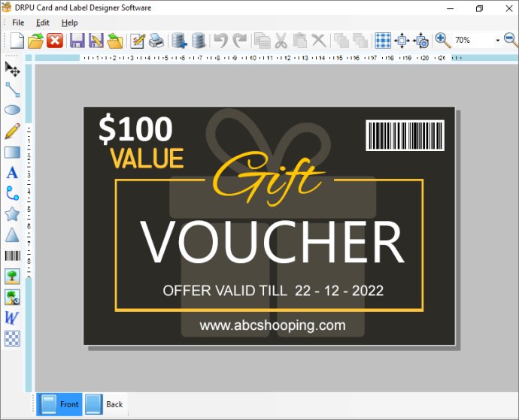The width and height of the screenshot is (519, 420).
Task: Select the Rectangle shape tool
Action: click(12, 153)
